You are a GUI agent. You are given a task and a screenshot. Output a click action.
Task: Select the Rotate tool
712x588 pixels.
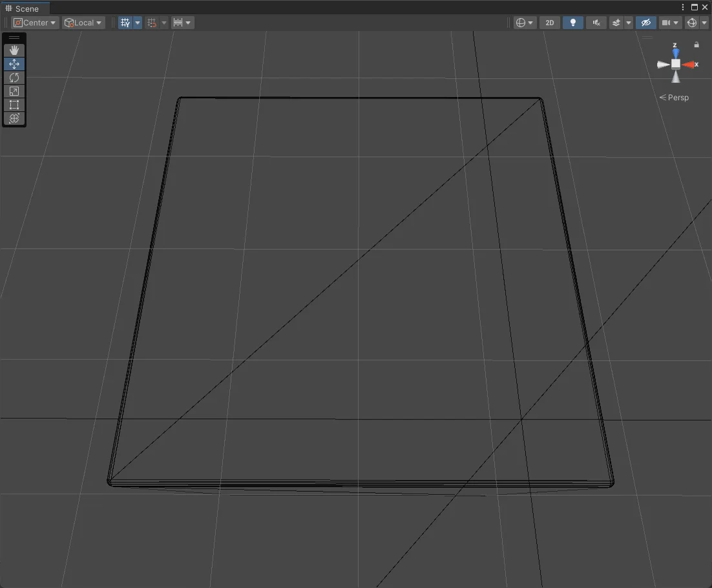(x=14, y=78)
